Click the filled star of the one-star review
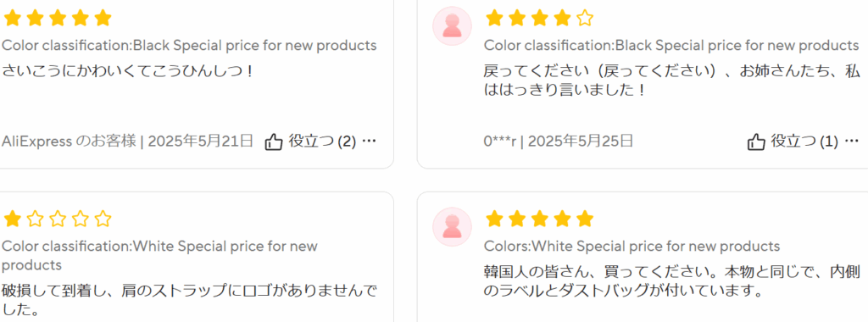Viewport: 868px width, 322px height. [12, 219]
